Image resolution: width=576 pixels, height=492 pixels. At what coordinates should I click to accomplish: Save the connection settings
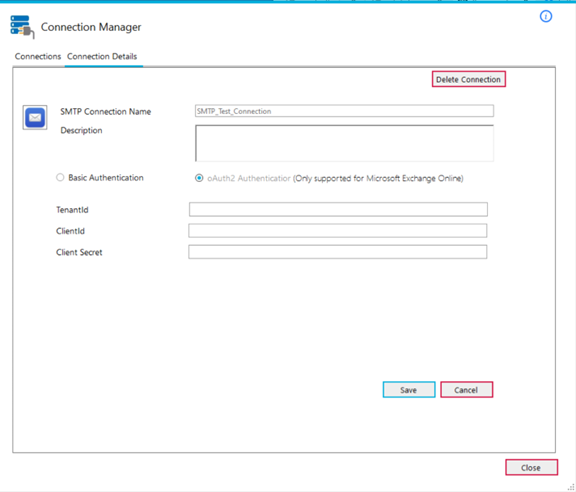pos(408,390)
